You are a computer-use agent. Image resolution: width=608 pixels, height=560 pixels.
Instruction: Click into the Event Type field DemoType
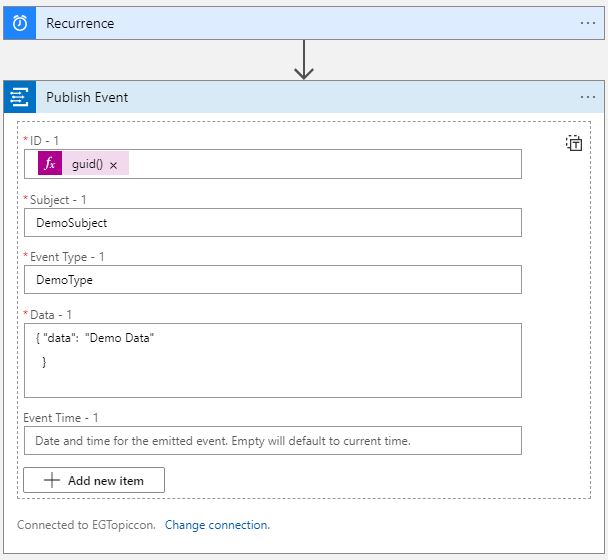272,280
